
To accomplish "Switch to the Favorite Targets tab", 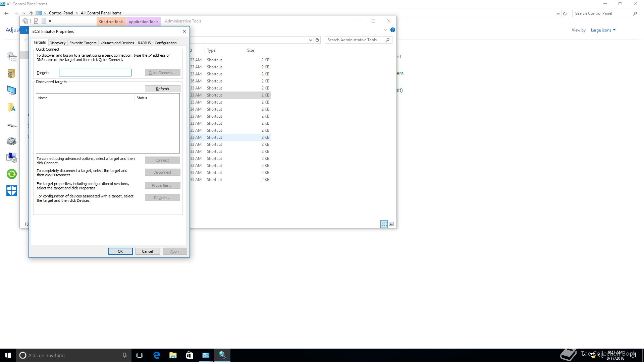I will click(x=83, y=43).
